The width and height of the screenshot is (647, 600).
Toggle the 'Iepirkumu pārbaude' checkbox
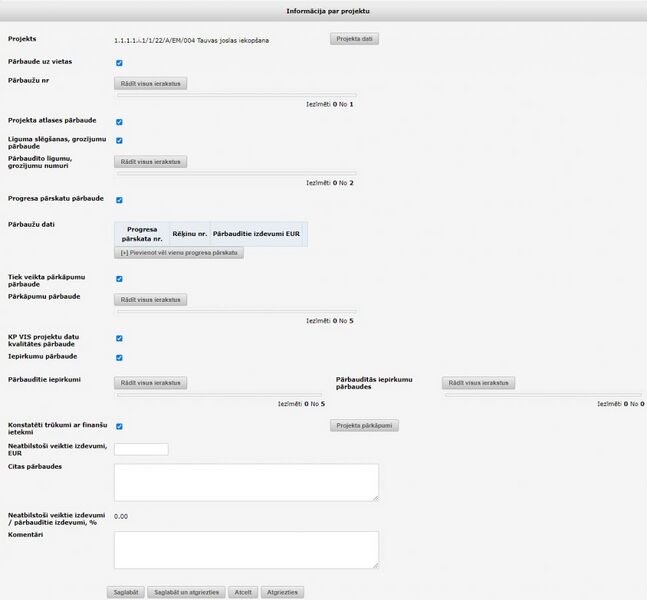point(119,357)
